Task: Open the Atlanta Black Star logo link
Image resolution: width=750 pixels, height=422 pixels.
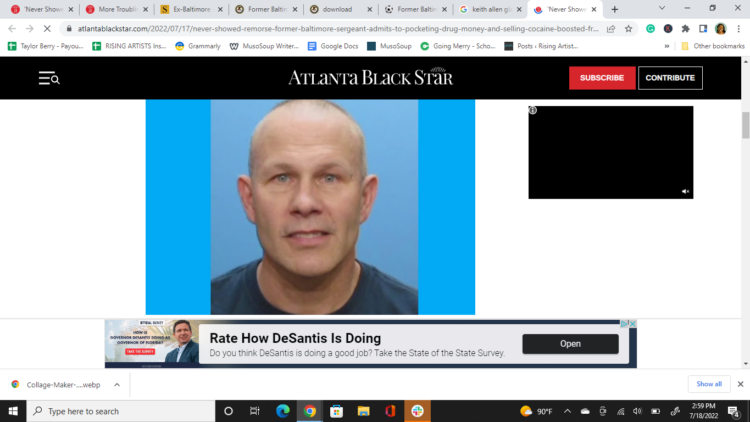Action: [x=370, y=77]
